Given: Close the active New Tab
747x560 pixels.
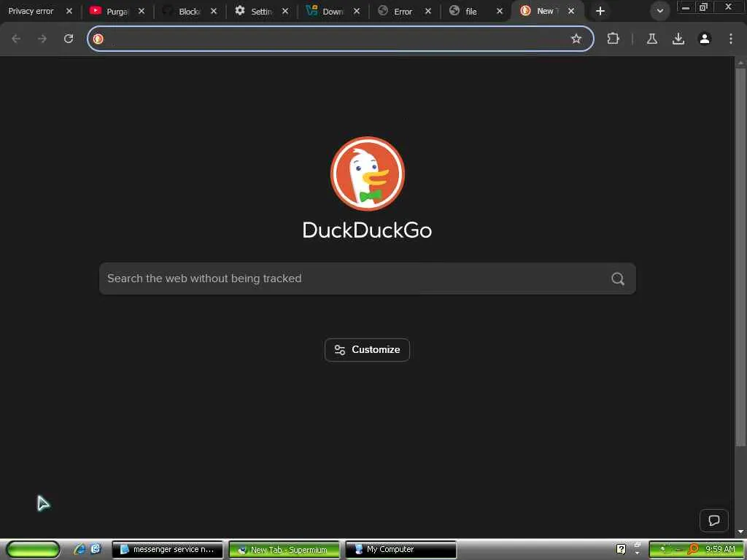Looking at the screenshot, I should [570, 11].
